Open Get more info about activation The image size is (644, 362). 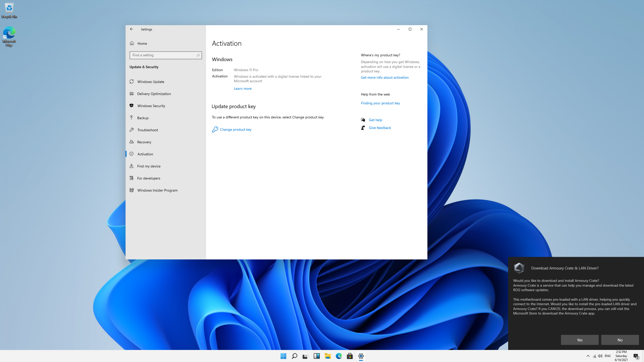point(384,77)
